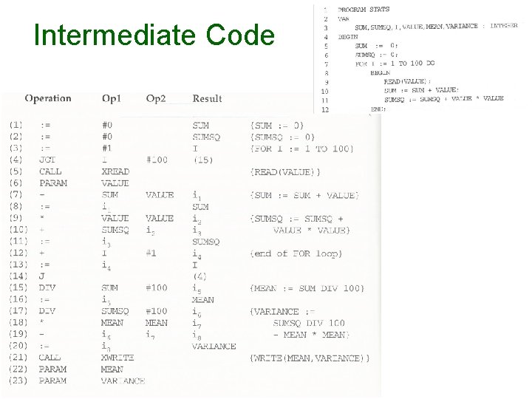Viewport: 532px width, 399px height.
Task: Click "PARAM" operation in row (6)
Action: tap(53, 183)
